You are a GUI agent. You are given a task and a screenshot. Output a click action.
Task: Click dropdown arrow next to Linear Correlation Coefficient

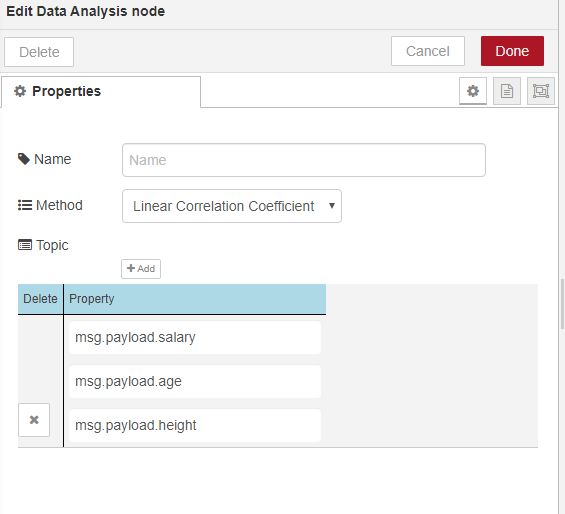pos(332,206)
